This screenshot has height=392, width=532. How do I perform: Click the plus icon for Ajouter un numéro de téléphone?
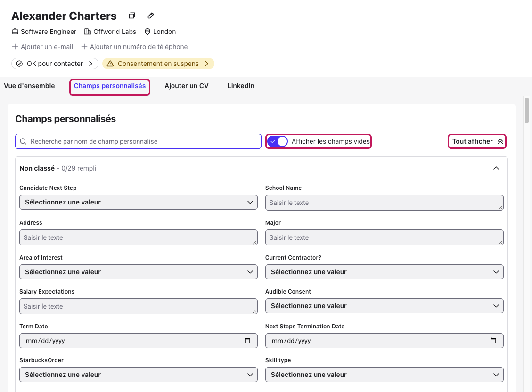84,47
